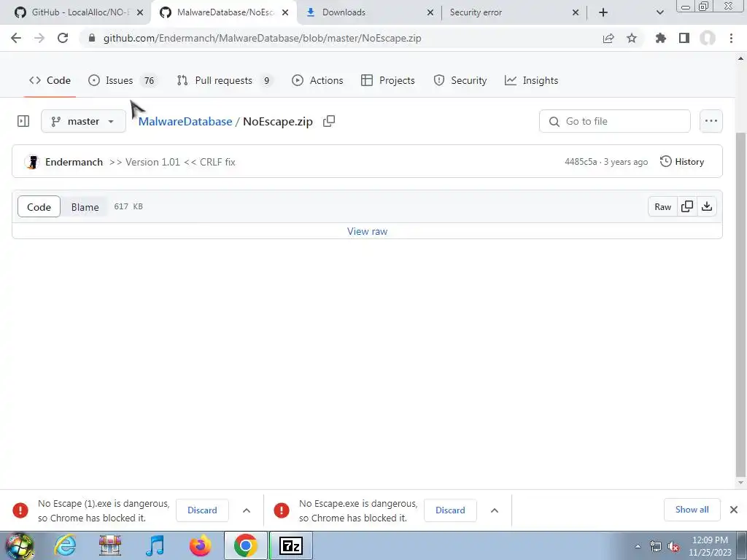Open Chrome side panel icon
747x560 pixels.
click(684, 38)
